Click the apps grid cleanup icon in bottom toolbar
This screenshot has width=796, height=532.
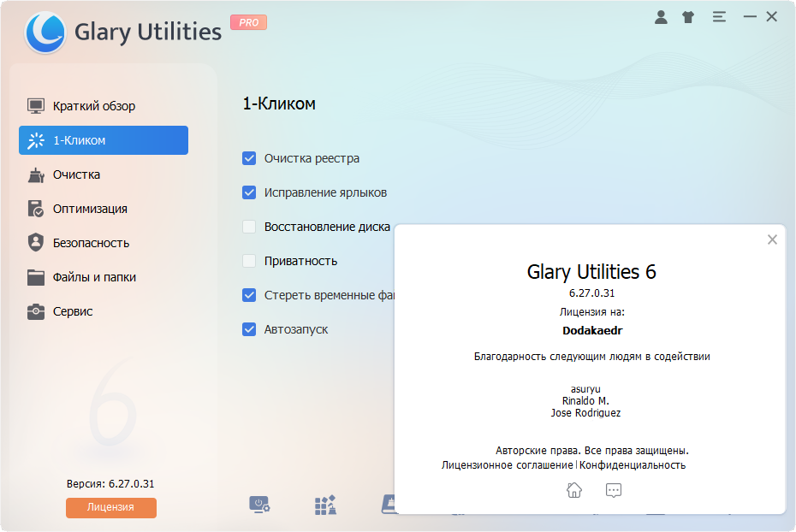point(325,505)
